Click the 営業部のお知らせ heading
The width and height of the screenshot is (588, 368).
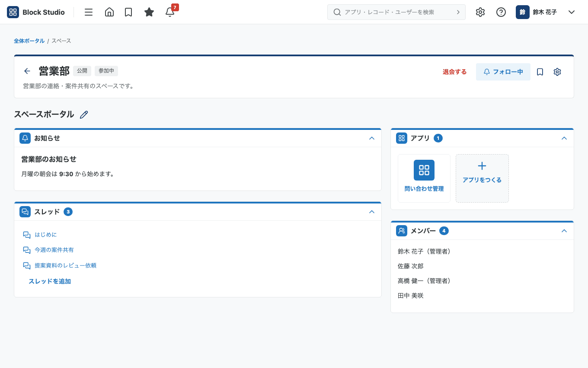click(49, 159)
